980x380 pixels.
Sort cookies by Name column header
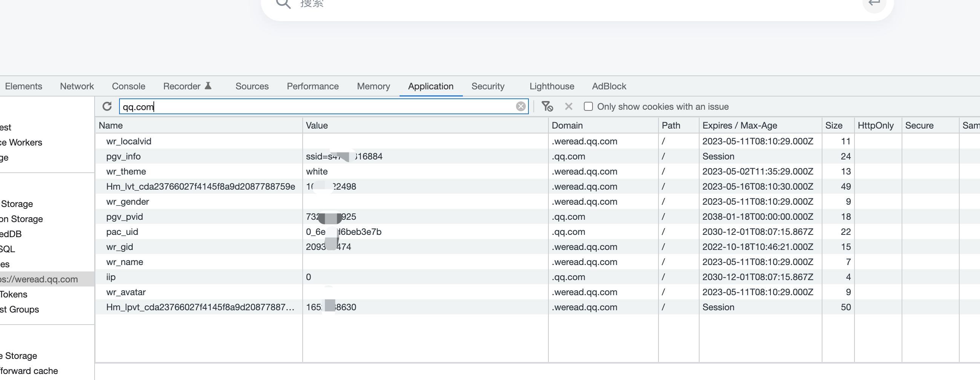[111, 126]
